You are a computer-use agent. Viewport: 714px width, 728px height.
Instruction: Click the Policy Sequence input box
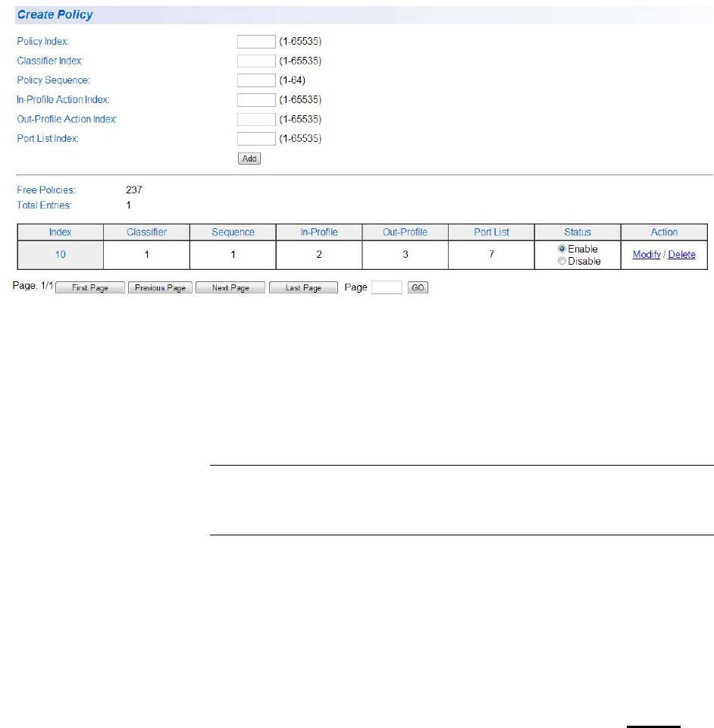pyautogui.click(x=256, y=80)
